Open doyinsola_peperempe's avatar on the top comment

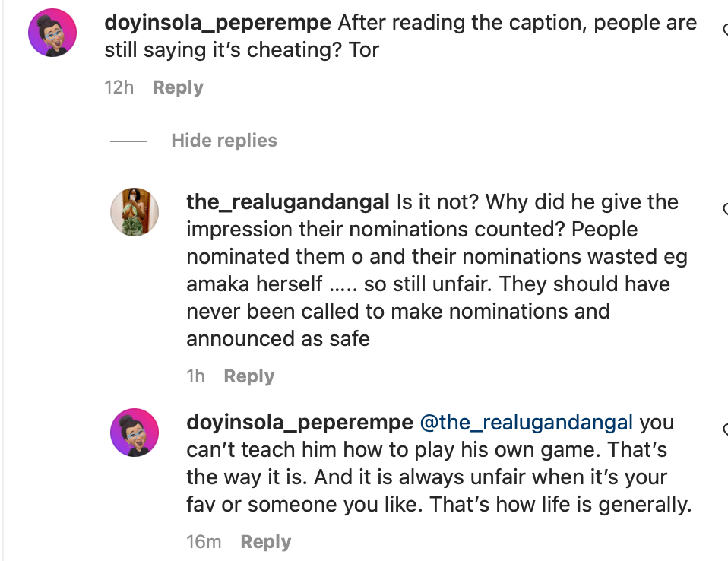point(52,33)
